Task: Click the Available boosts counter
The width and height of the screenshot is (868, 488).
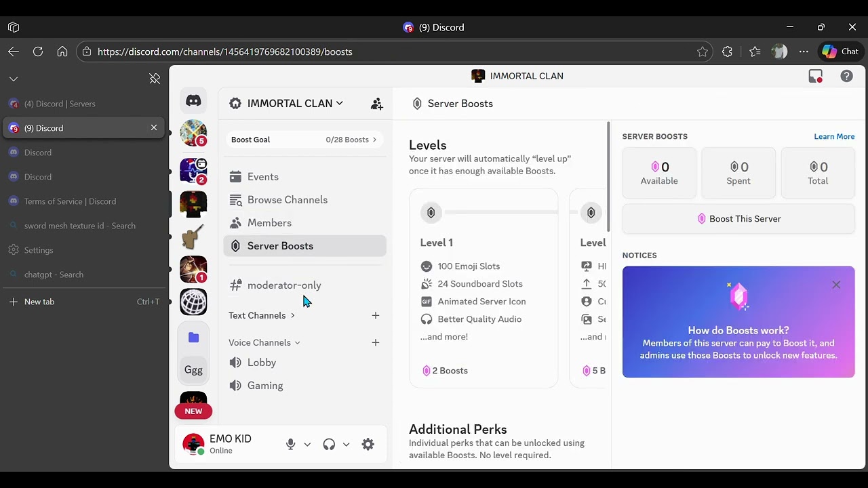Action: click(x=659, y=173)
